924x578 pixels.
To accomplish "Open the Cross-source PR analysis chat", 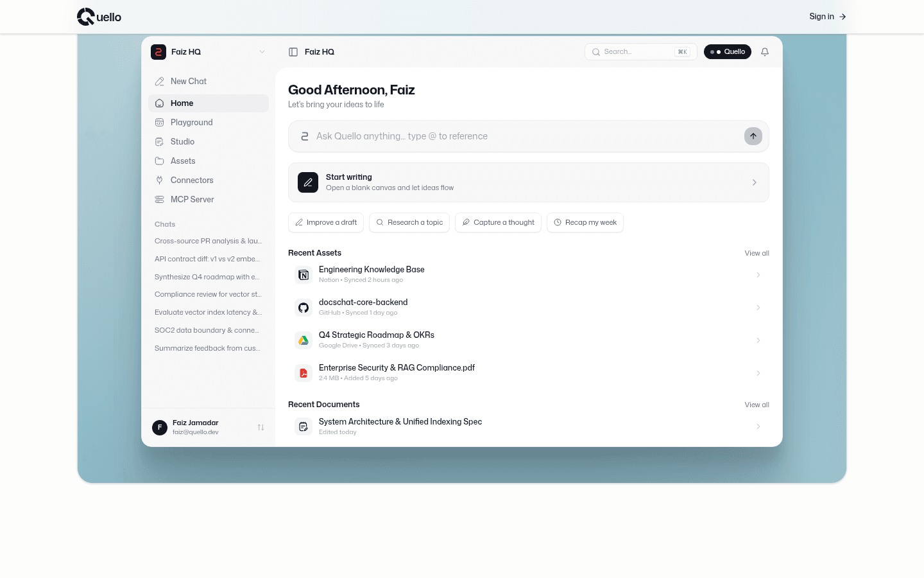I will coord(209,241).
